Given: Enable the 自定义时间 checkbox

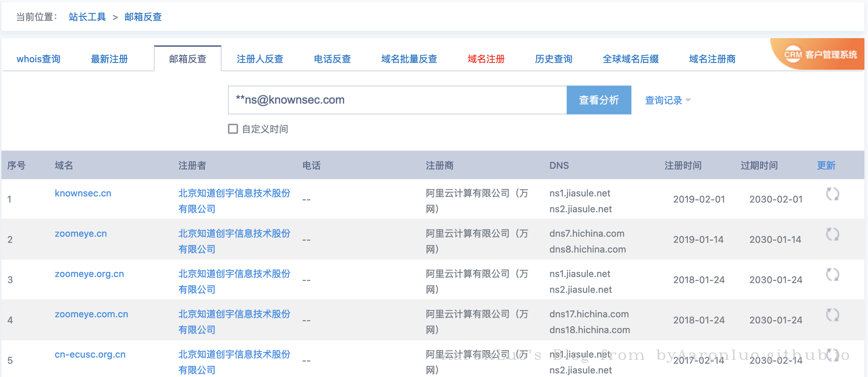Looking at the screenshot, I should (233, 129).
